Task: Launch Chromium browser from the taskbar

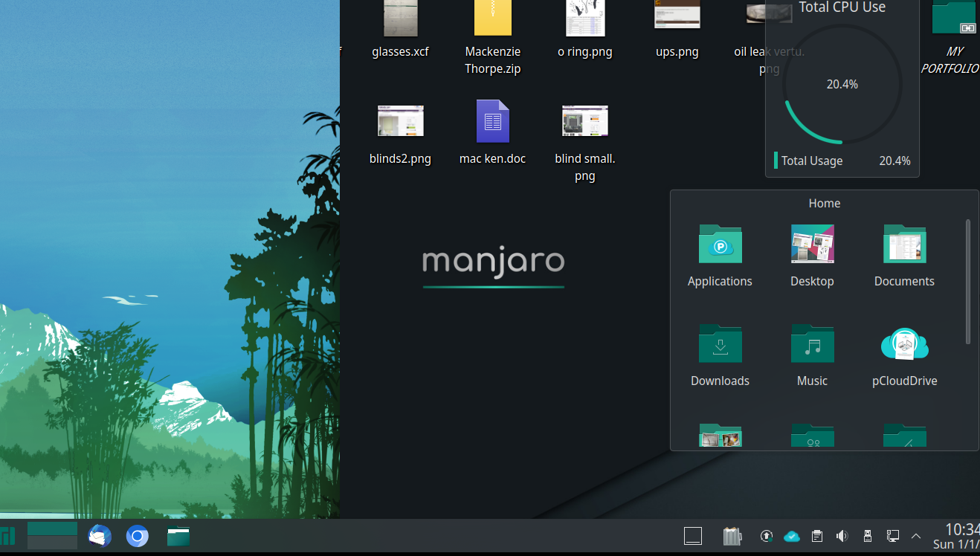Action: click(138, 536)
